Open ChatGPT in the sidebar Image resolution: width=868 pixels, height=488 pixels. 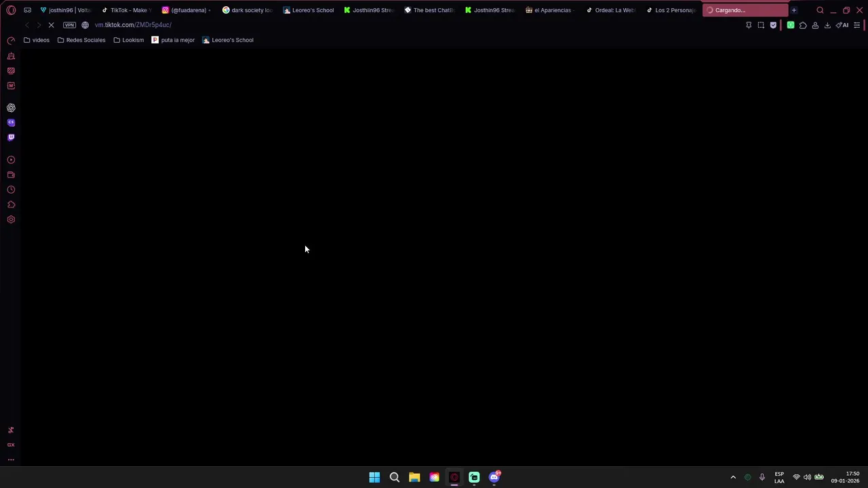11,108
